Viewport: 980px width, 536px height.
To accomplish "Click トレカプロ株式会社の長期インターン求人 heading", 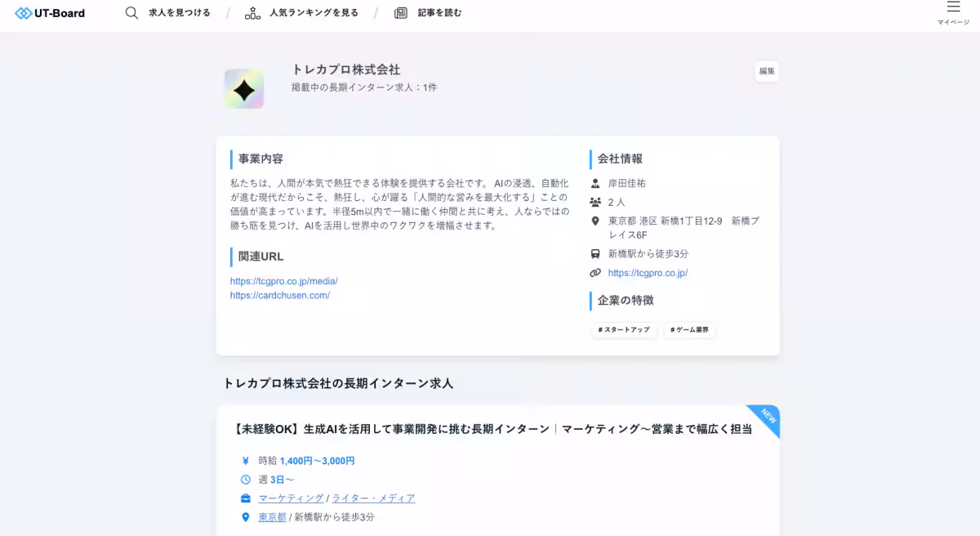I will pyautogui.click(x=338, y=383).
